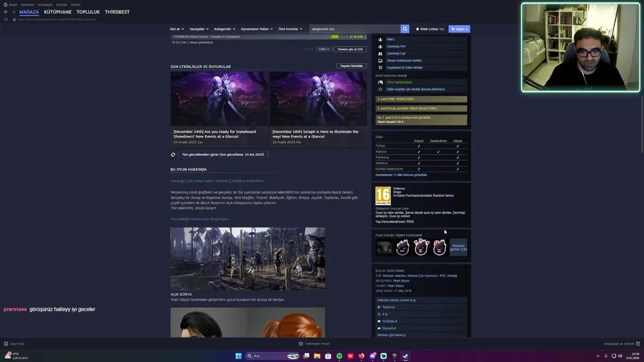Open the Destekleyen 11 dilin tümünü görüntüle link
This screenshot has height=362, width=644.
(401, 175)
